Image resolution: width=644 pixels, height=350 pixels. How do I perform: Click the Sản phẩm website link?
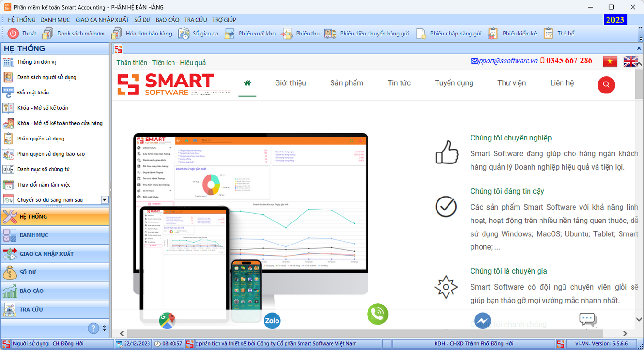point(346,83)
